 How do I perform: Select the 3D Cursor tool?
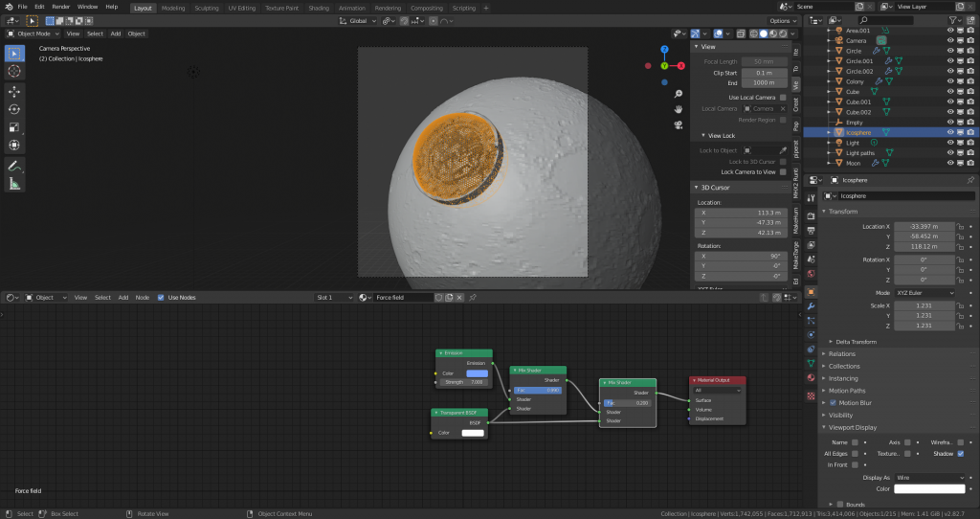point(14,71)
